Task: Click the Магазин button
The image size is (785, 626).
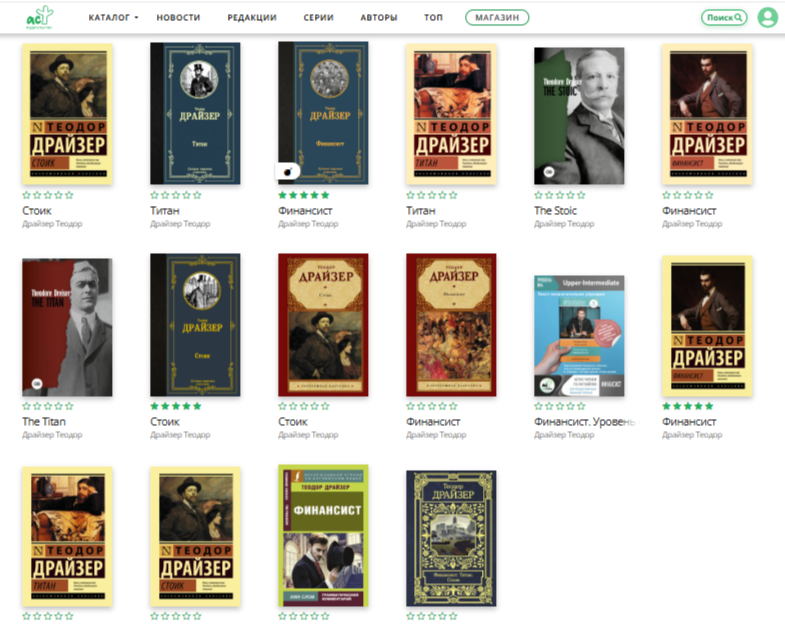Action: [x=497, y=18]
